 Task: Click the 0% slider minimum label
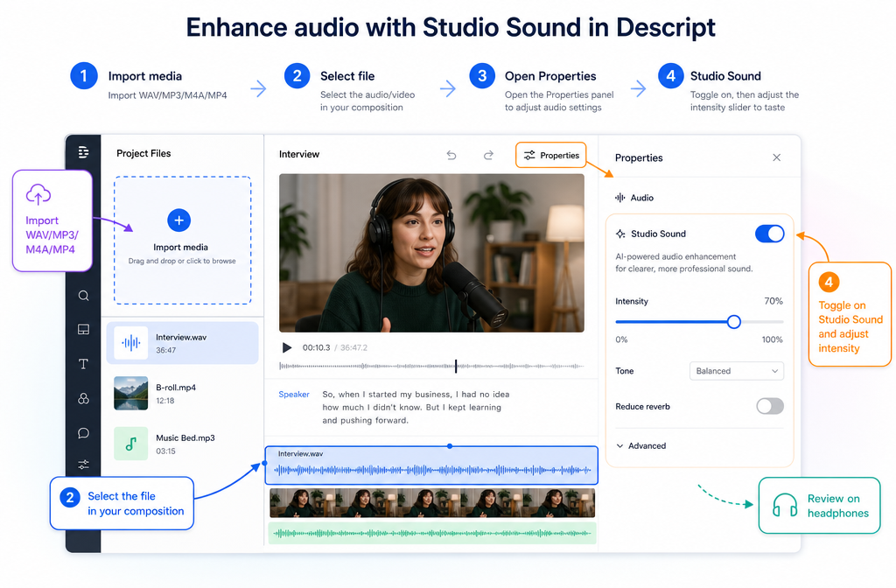621,339
